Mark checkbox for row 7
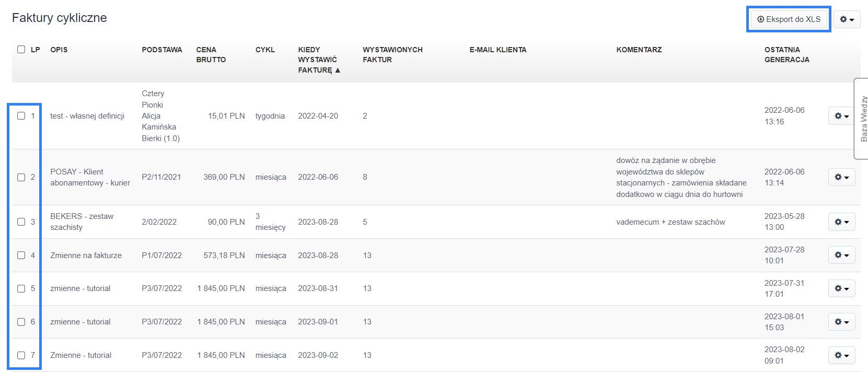868x372 pixels. click(x=21, y=355)
